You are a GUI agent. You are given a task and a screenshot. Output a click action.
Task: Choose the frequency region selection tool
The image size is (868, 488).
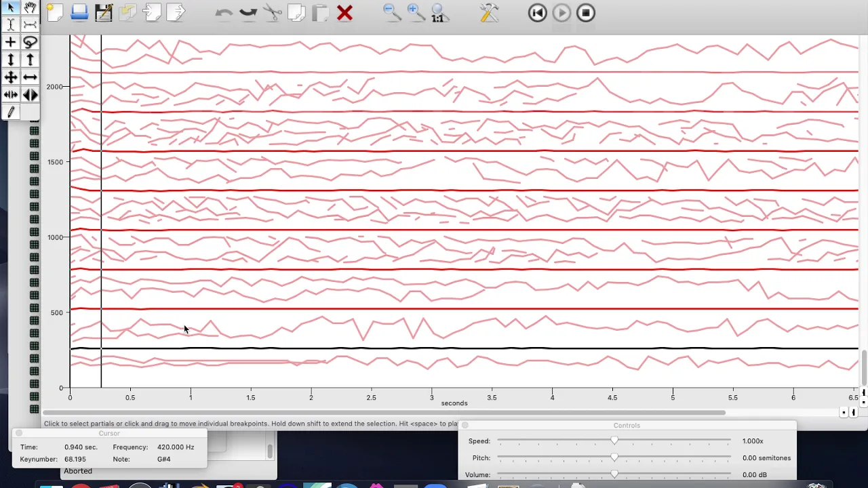click(x=30, y=25)
